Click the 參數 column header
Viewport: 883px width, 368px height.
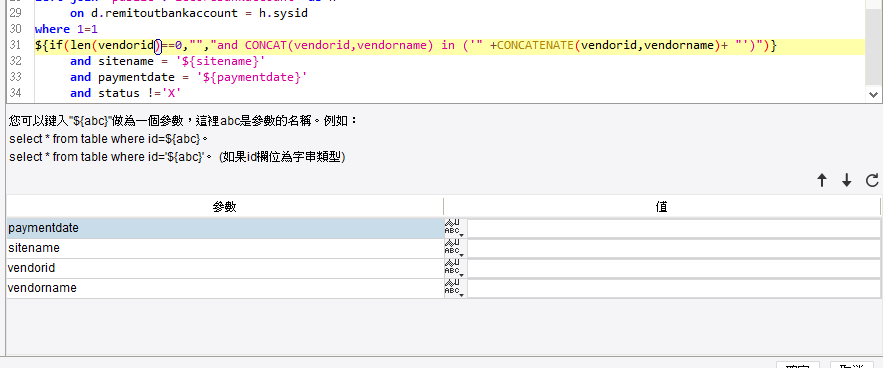pos(225,207)
